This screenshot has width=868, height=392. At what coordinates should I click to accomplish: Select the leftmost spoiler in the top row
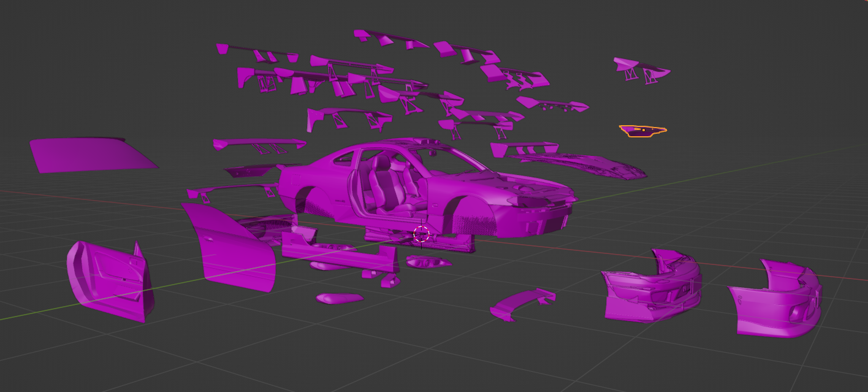pos(257,52)
